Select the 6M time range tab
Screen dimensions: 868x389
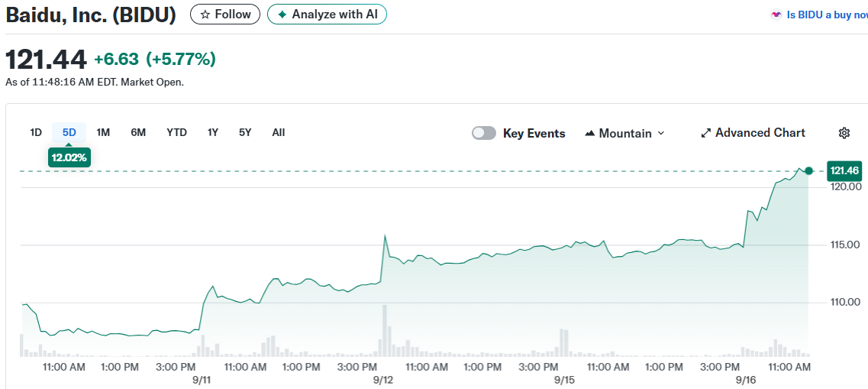click(x=138, y=132)
